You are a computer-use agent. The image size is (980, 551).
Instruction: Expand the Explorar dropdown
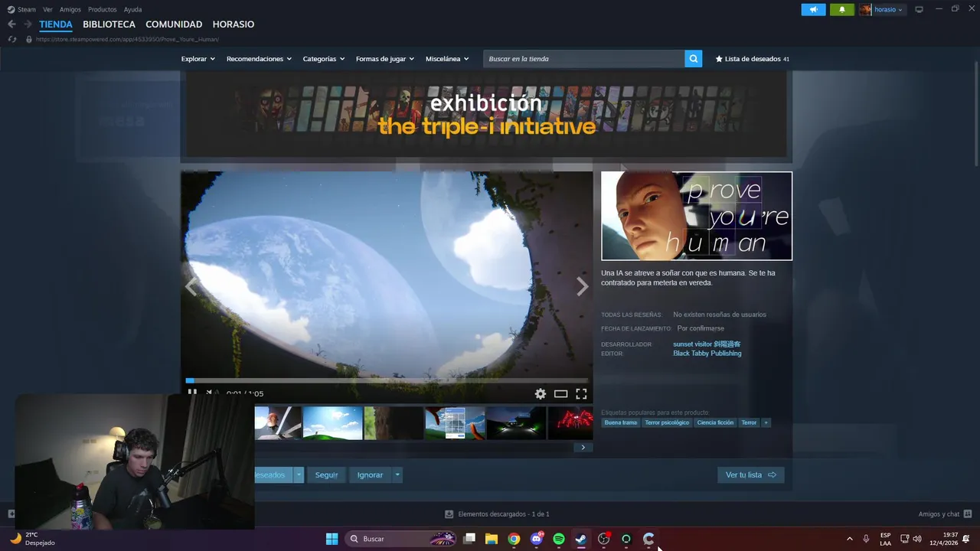click(198, 59)
